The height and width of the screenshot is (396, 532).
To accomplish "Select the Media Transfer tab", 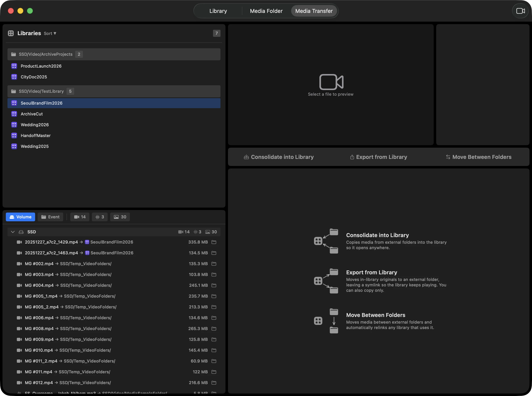I will pyautogui.click(x=314, y=11).
